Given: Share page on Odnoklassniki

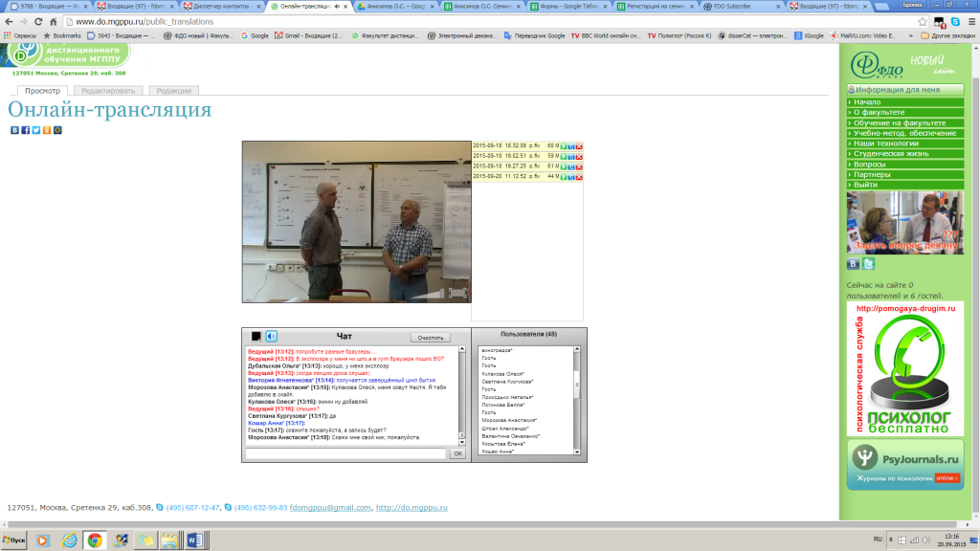Looking at the screenshot, I should [46, 130].
